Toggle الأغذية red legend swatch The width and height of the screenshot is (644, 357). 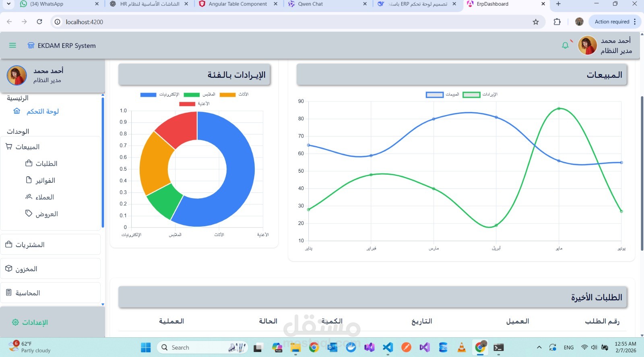click(x=187, y=104)
